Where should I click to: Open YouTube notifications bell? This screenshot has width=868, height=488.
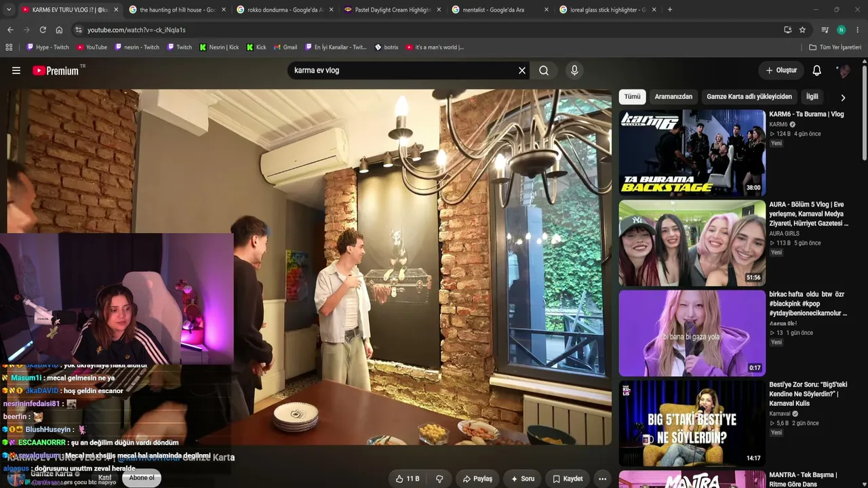click(x=817, y=70)
